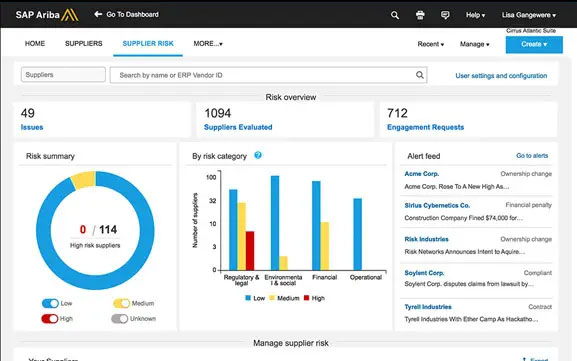Click the magnifier inside the supplier search field
Image resolution: width=577 pixels, height=361 pixels.
(x=420, y=75)
